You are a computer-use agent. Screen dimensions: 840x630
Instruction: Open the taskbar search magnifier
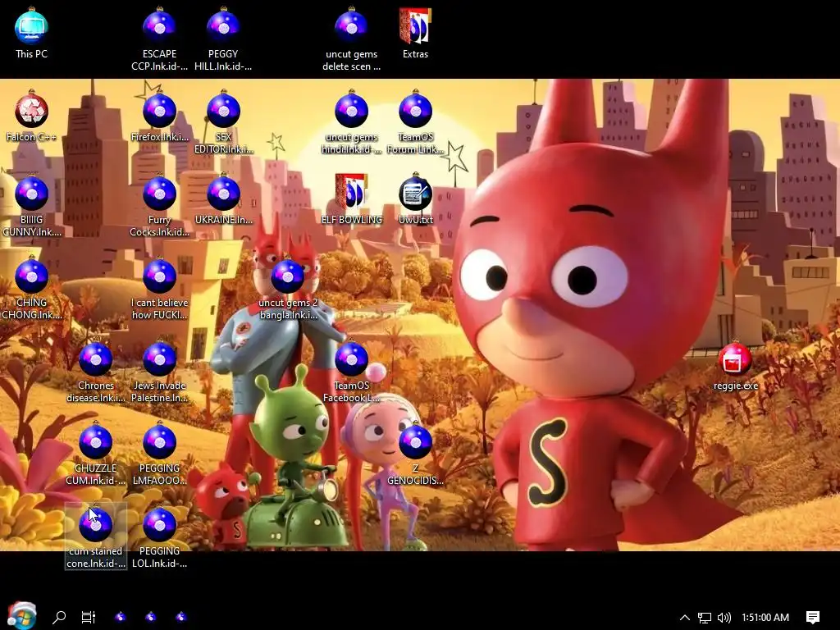click(59, 617)
